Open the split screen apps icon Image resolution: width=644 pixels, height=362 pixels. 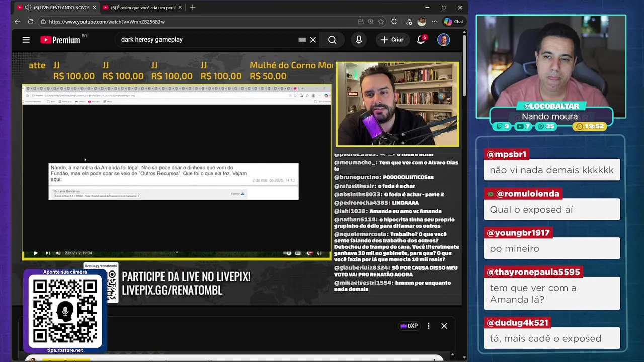[361, 22]
